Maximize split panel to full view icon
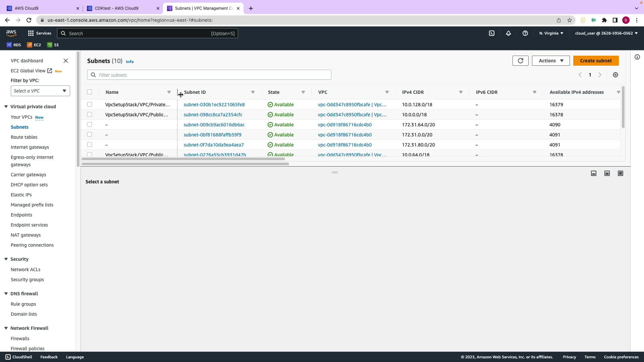644x362 pixels. [x=620, y=173]
